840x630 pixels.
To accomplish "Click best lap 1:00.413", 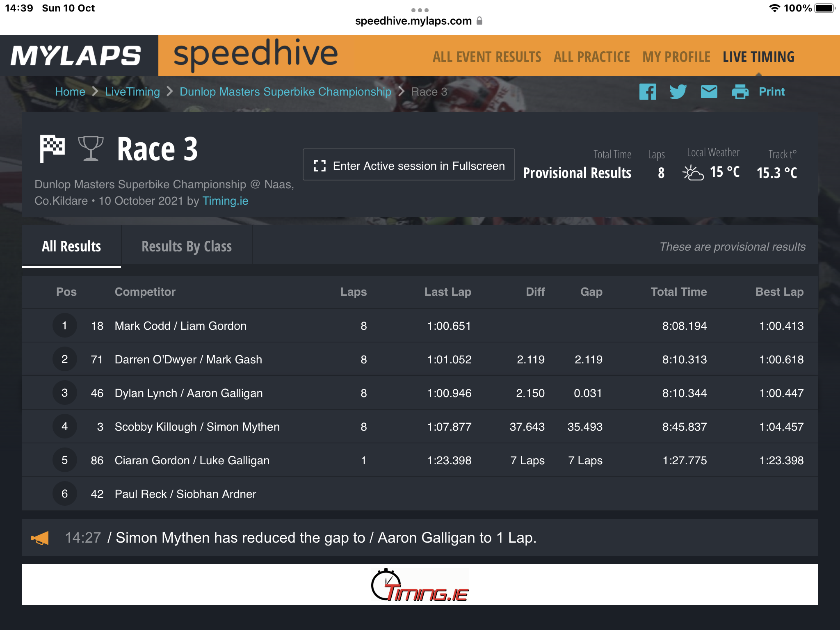I will tap(781, 326).
